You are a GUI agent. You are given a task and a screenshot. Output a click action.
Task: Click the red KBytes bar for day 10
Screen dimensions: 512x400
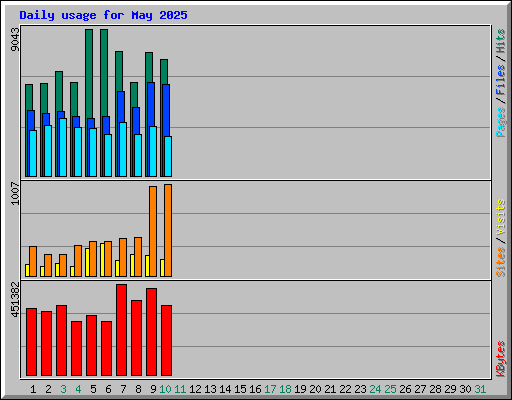coord(166,341)
